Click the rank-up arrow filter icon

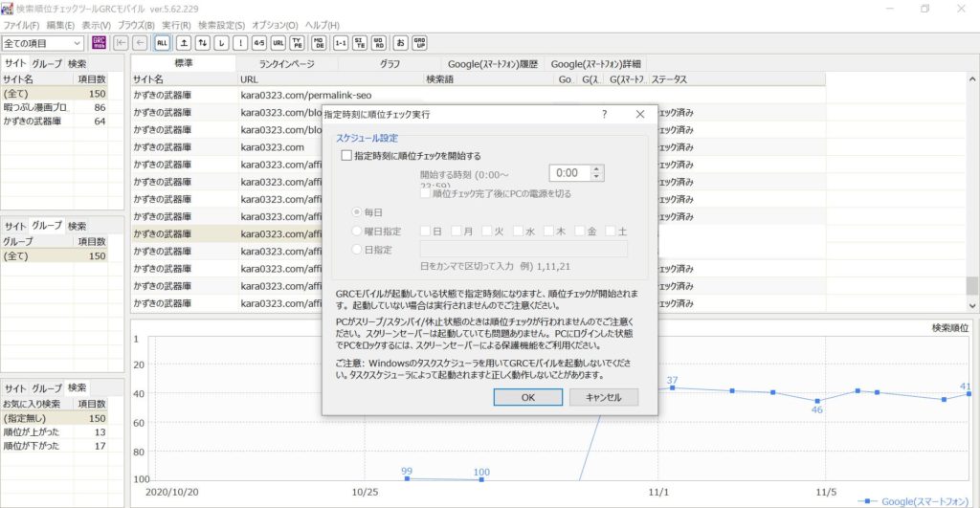184,42
